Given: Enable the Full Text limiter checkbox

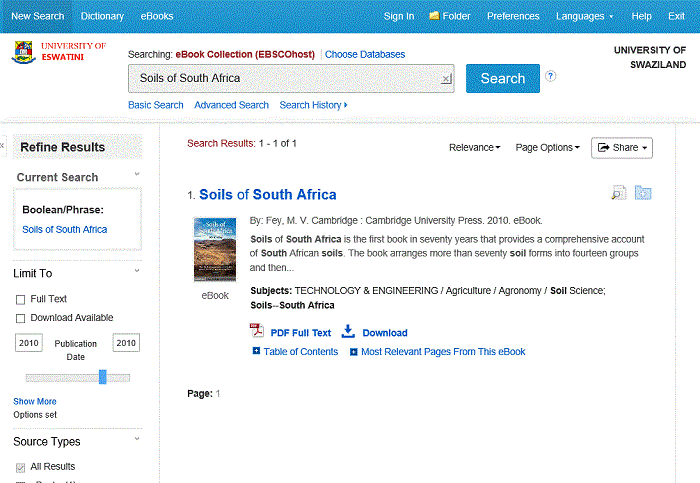Looking at the screenshot, I should (21, 300).
